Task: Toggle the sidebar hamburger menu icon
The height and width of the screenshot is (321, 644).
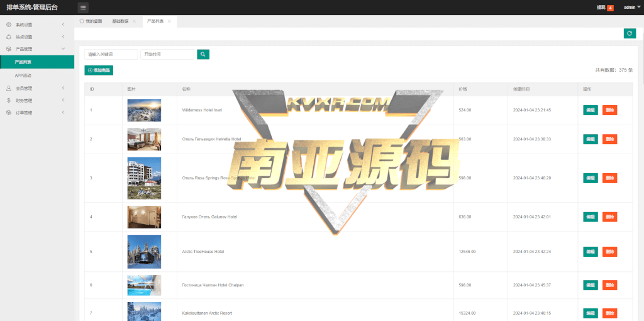Action: tap(83, 8)
